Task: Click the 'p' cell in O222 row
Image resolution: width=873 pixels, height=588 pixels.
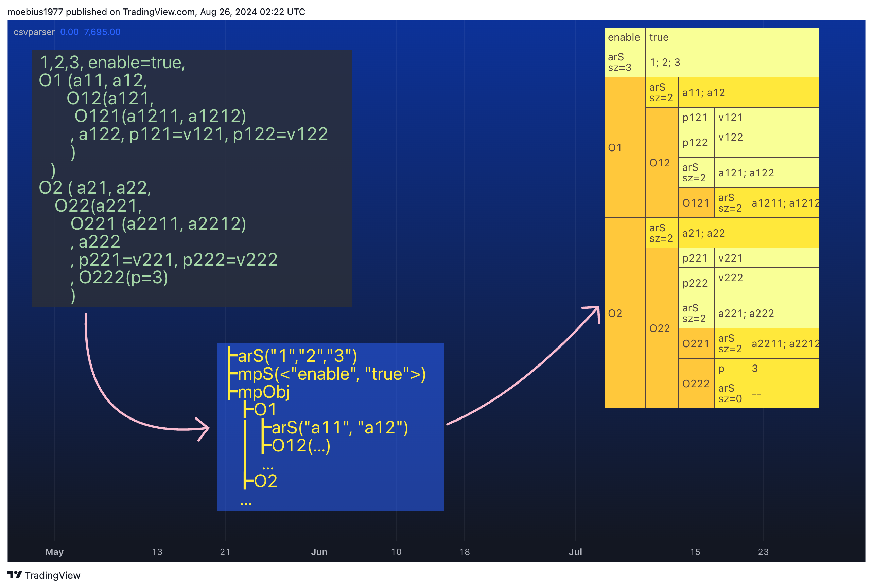Action: tap(731, 368)
